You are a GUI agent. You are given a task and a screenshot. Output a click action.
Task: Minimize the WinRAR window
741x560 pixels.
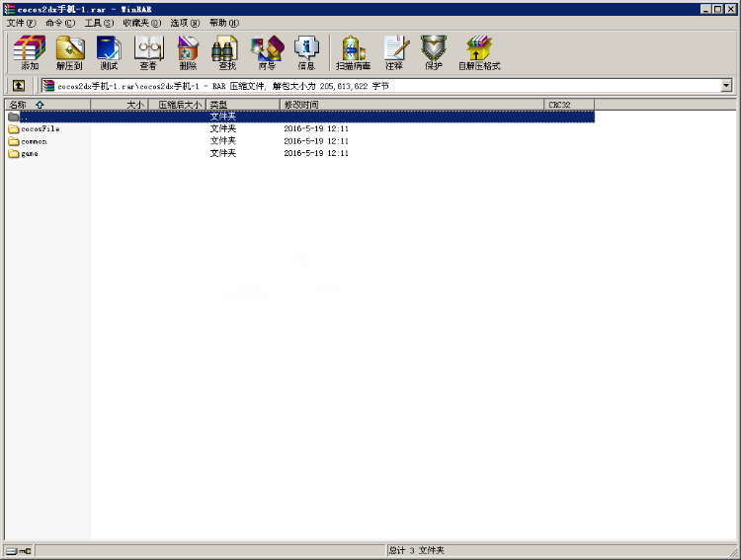[x=705, y=9]
